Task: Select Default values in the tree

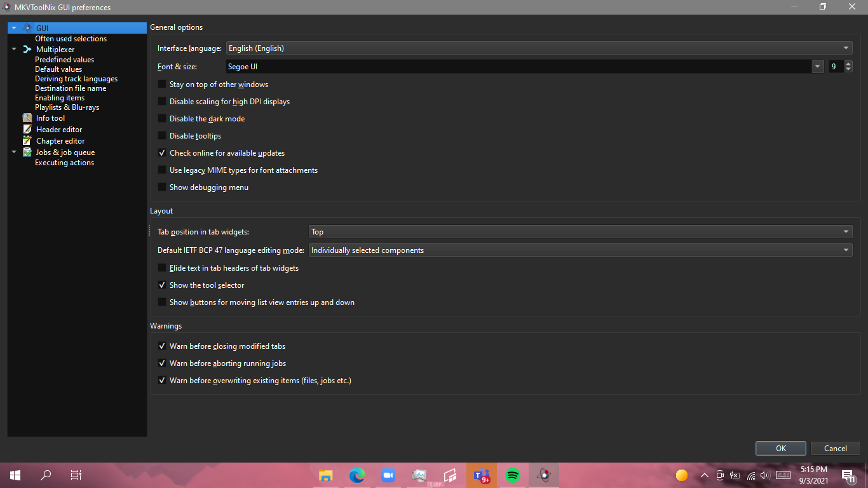Action: (x=58, y=69)
